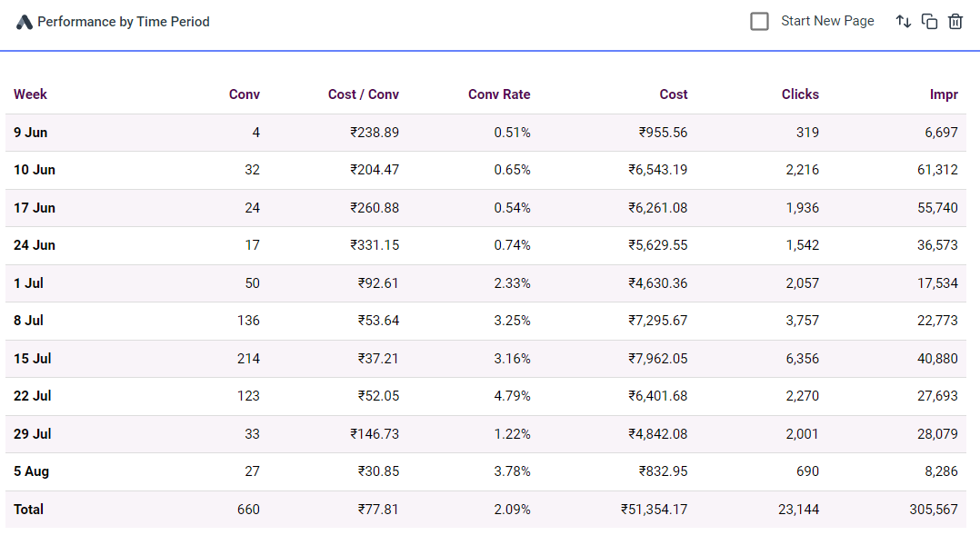The height and width of the screenshot is (545, 980).
Task: Click the Google Ads logo icon
Action: pos(25,22)
